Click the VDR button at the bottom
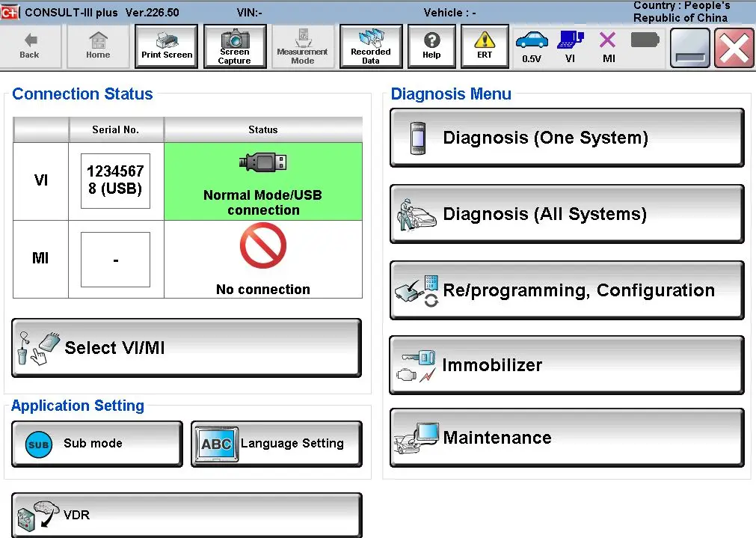The height and width of the screenshot is (538, 756). (x=185, y=514)
